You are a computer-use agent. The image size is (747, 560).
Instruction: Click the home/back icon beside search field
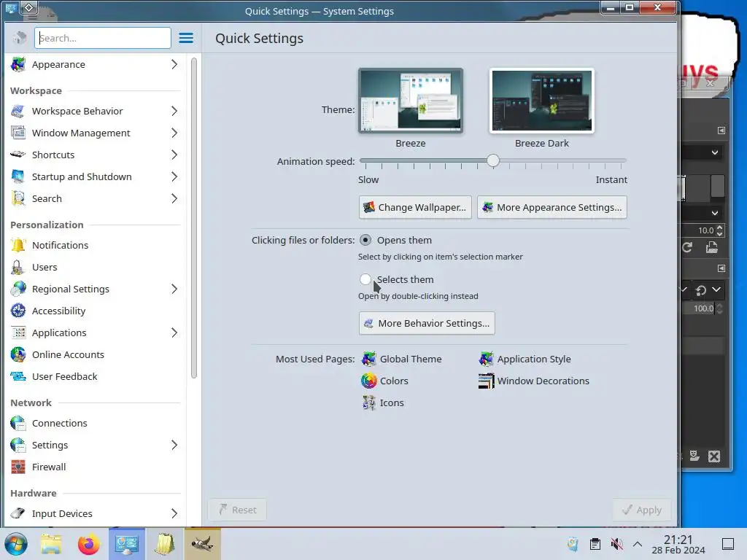pyautogui.click(x=20, y=38)
